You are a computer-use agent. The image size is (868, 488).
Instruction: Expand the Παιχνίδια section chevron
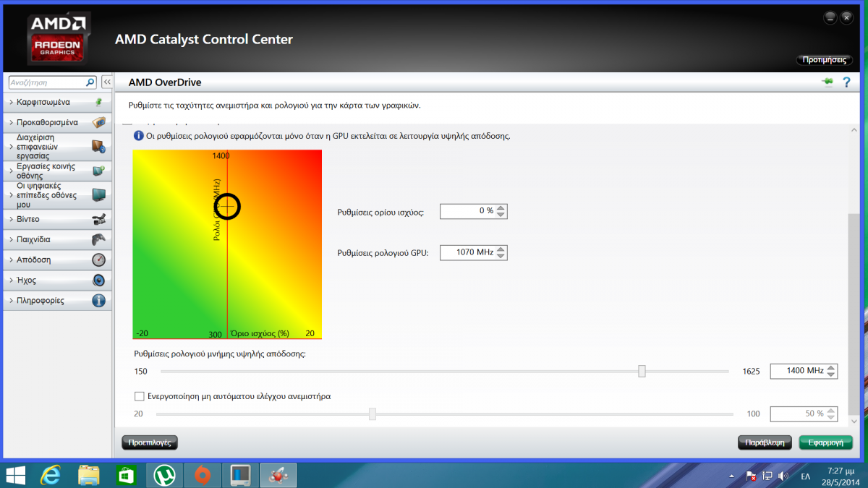[11, 239]
